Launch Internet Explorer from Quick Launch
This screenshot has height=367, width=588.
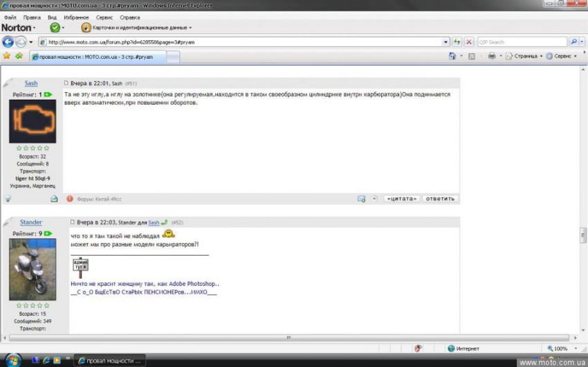[46, 360]
